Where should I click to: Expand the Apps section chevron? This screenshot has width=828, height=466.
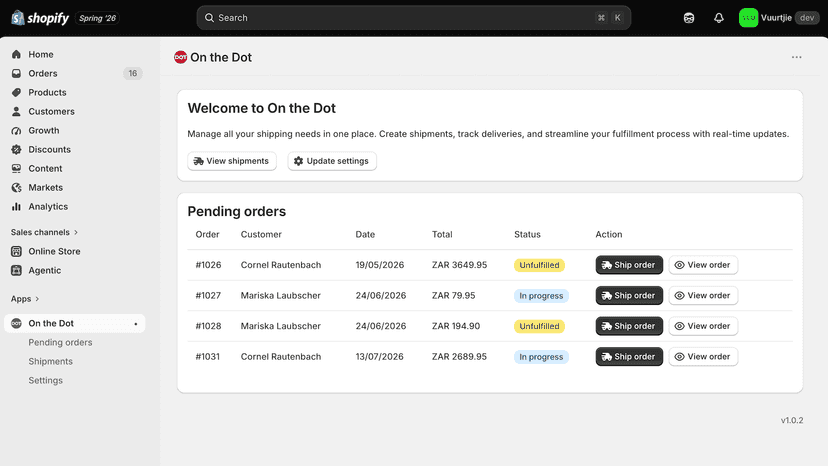click(x=37, y=299)
